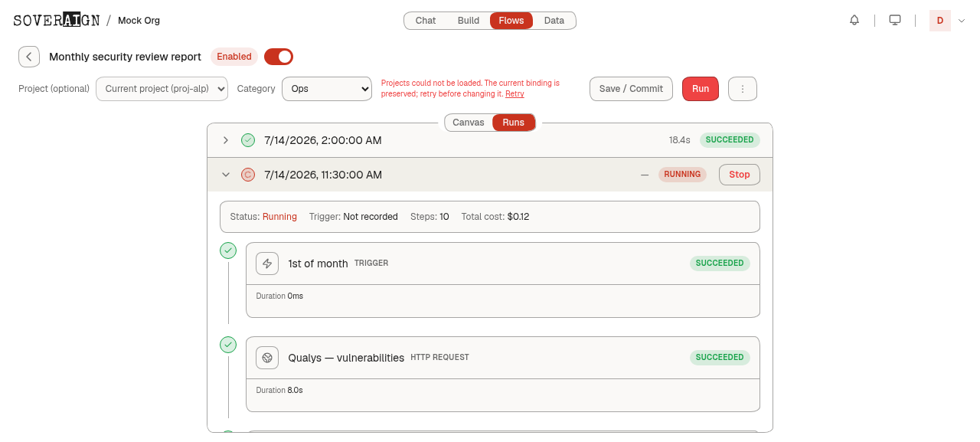The height and width of the screenshot is (442, 980).
Task: Click the flow title Monthly security review report
Action: pos(125,57)
